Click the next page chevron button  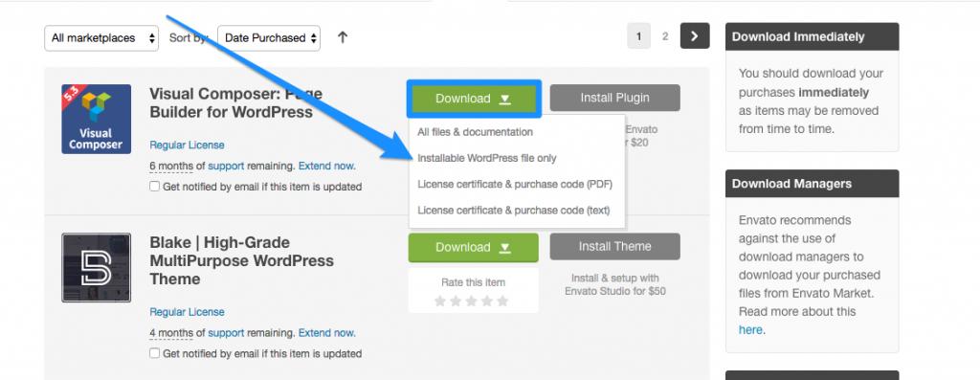(x=695, y=36)
